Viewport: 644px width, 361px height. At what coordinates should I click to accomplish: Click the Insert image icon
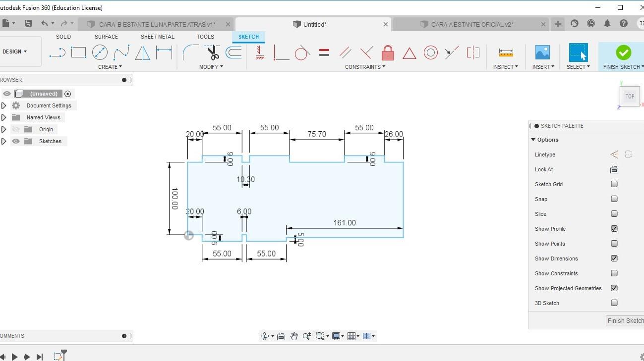click(542, 52)
